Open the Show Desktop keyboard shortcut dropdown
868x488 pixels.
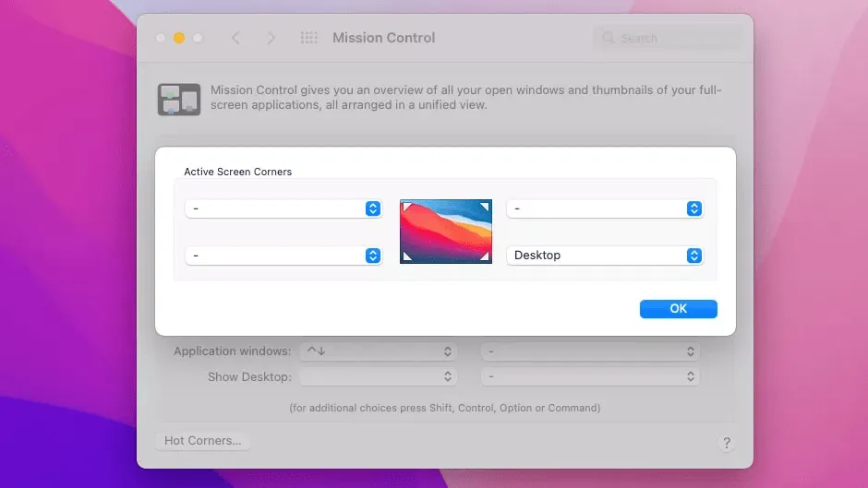coord(379,376)
